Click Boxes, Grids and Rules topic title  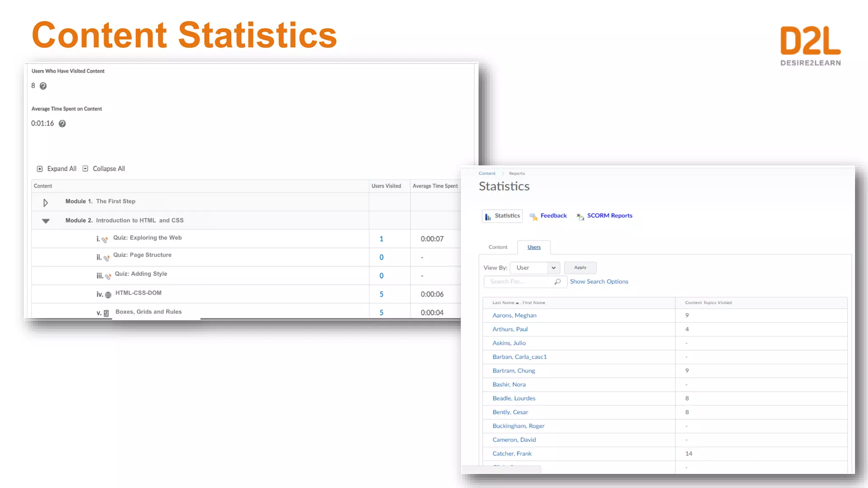coord(149,312)
